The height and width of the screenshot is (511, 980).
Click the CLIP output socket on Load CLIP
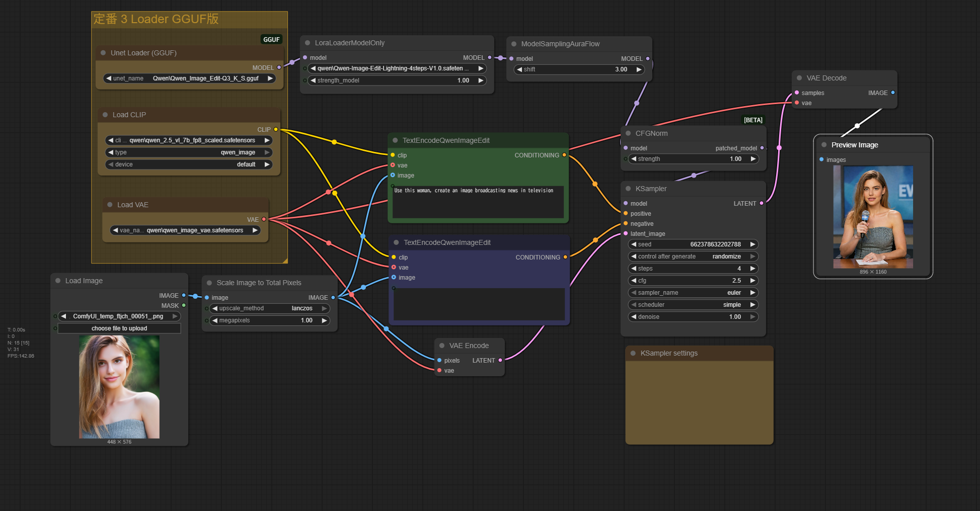tap(276, 129)
